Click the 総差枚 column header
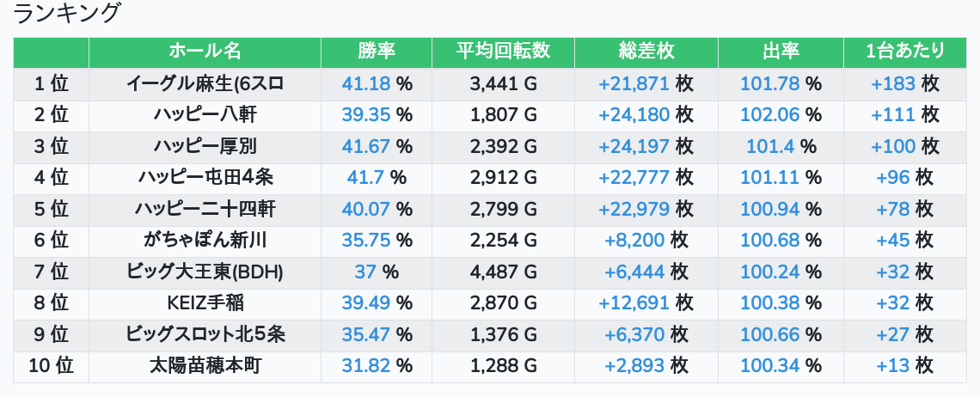Viewport: 980px width, 397px height. coord(646,52)
